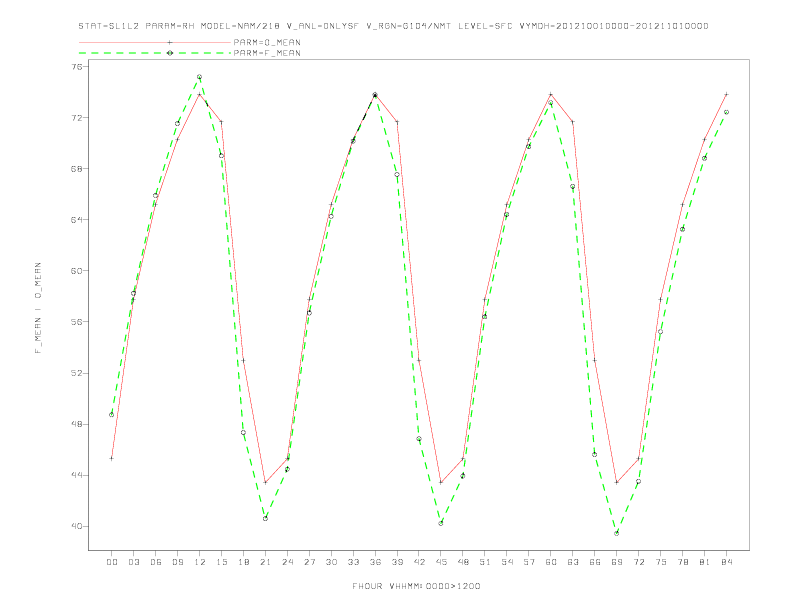
Task: Click x-axis forecast hour 66
Action: 595,562
